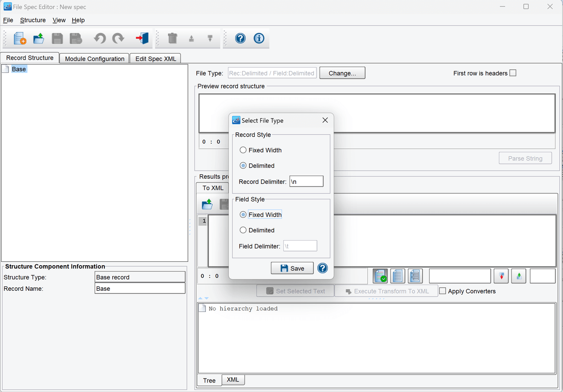Create a new spec file
The height and width of the screenshot is (392, 563).
(x=20, y=39)
